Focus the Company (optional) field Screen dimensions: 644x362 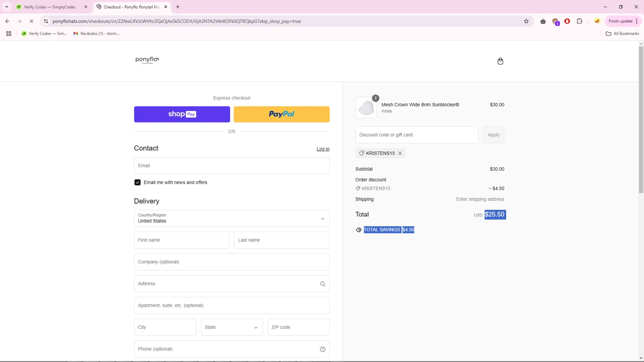(x=231, y=262)
